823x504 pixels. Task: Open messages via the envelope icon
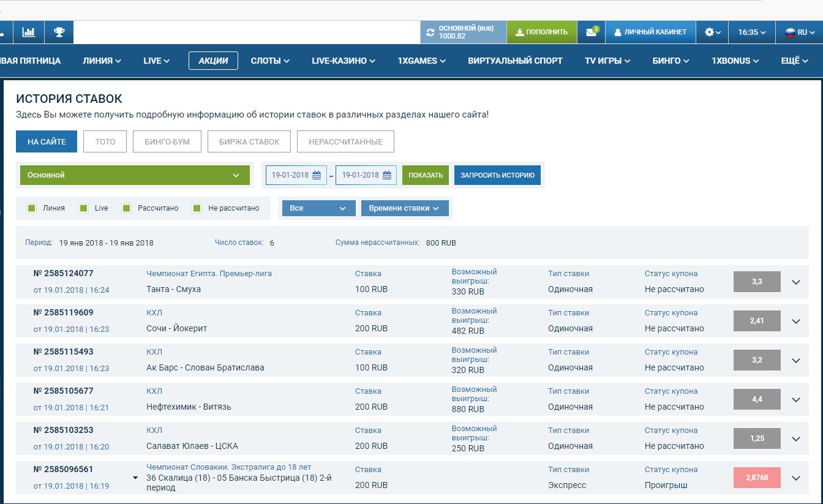pos(589,32)
